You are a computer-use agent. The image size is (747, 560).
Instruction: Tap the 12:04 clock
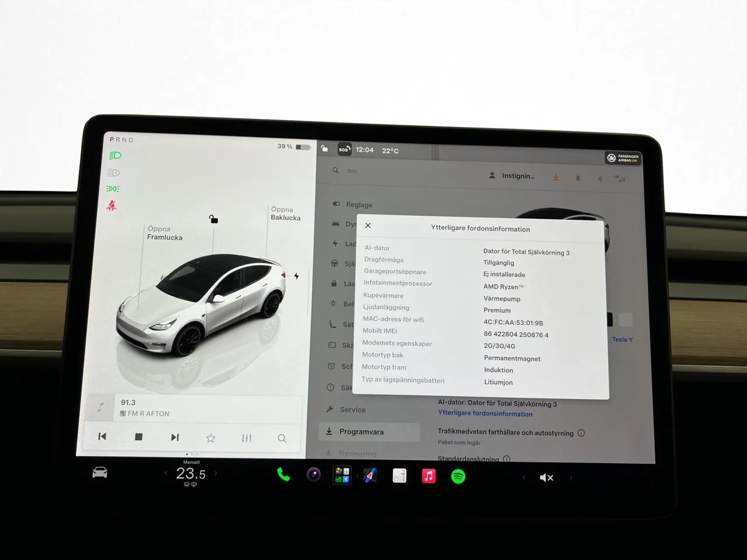[x=365, y=150]
